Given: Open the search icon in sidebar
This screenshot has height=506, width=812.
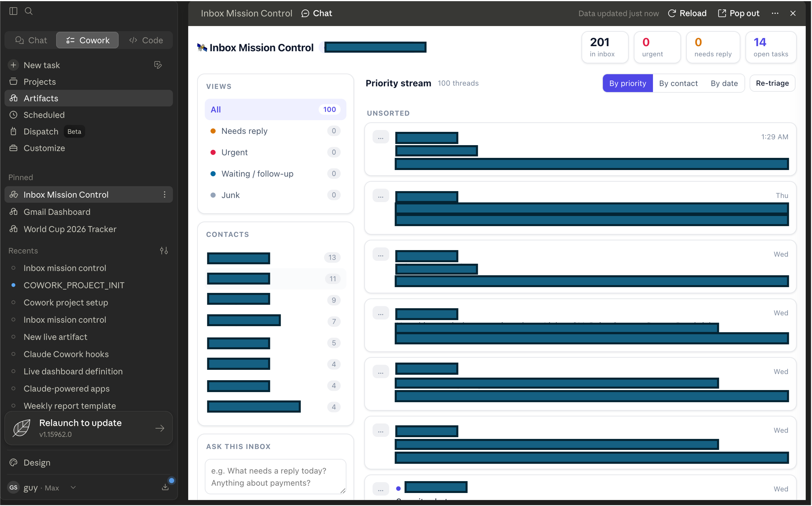Looking at the screenshot, I should coord(29,11).
